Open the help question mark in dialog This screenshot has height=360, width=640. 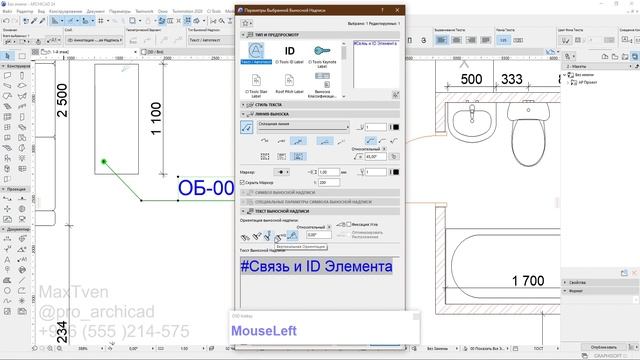click(x=382, y=10)
